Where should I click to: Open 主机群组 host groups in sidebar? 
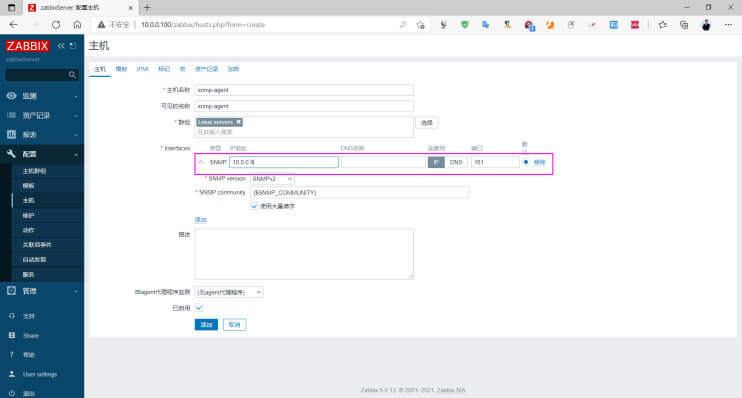35,171
